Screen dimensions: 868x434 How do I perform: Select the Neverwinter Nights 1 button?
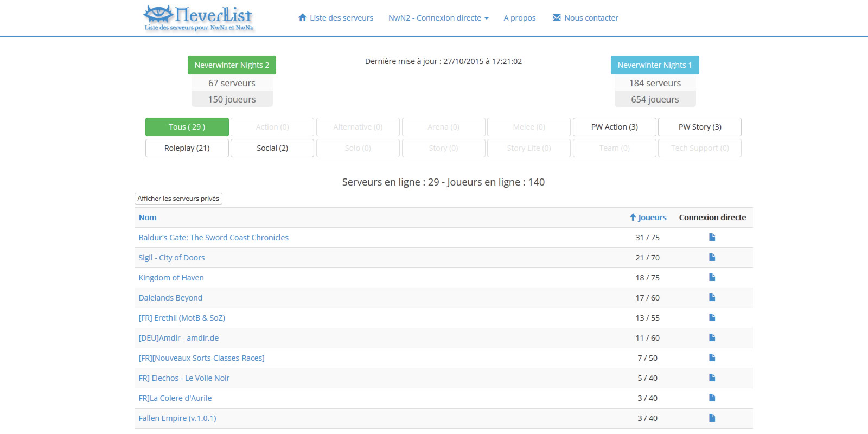tap(655, 65)
